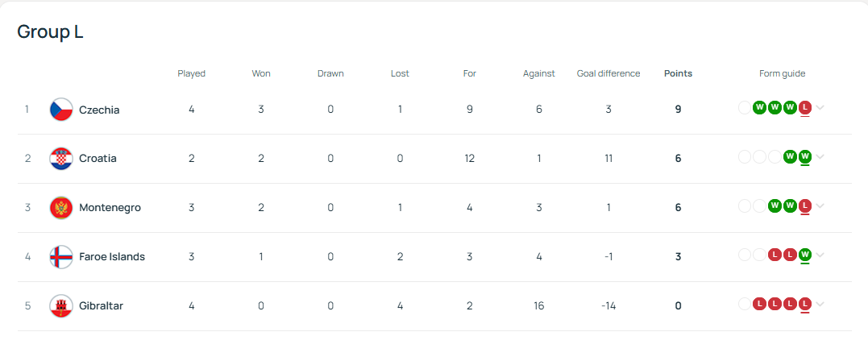Screen dimensions: 868x361
Task: Click Faroe Islands' underlined win badge
Action: click(805, 255)
